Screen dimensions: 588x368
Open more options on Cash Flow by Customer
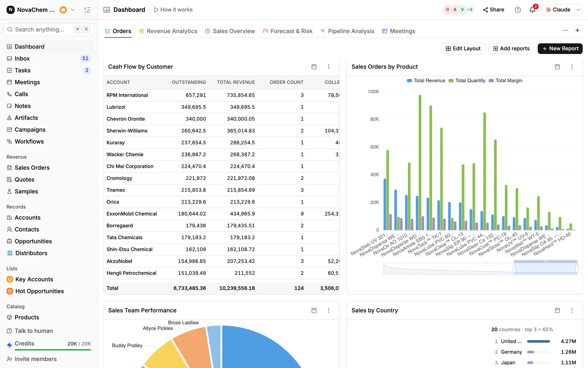tap(329, 67)
